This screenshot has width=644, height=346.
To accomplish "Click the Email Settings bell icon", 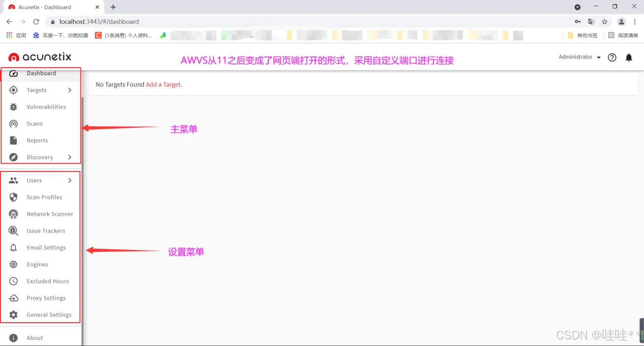I will (14, 247).
